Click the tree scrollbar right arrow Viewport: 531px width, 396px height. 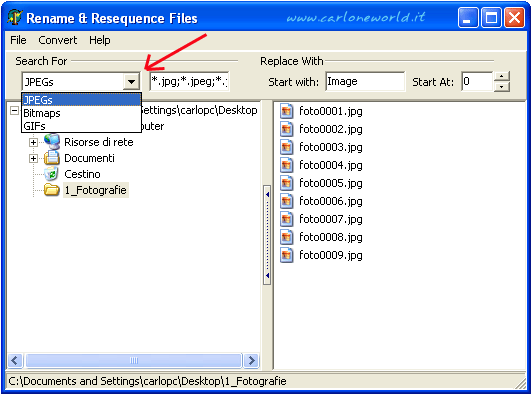pos(251,360)
